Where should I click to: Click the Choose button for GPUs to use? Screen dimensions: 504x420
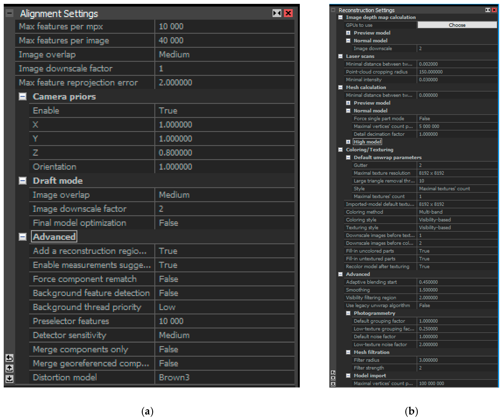point(457,25)
